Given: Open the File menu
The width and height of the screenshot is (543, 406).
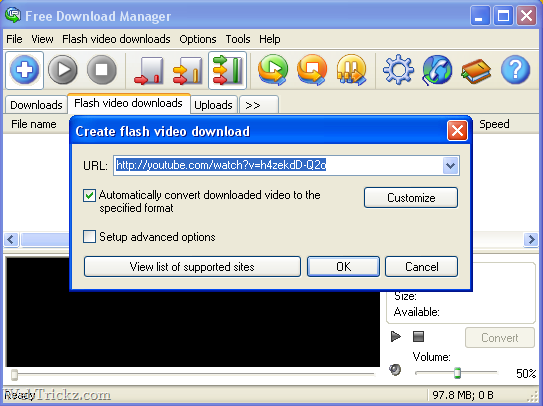Looking at the screenshot, I should pyautogui.click(x=14, y=39).
